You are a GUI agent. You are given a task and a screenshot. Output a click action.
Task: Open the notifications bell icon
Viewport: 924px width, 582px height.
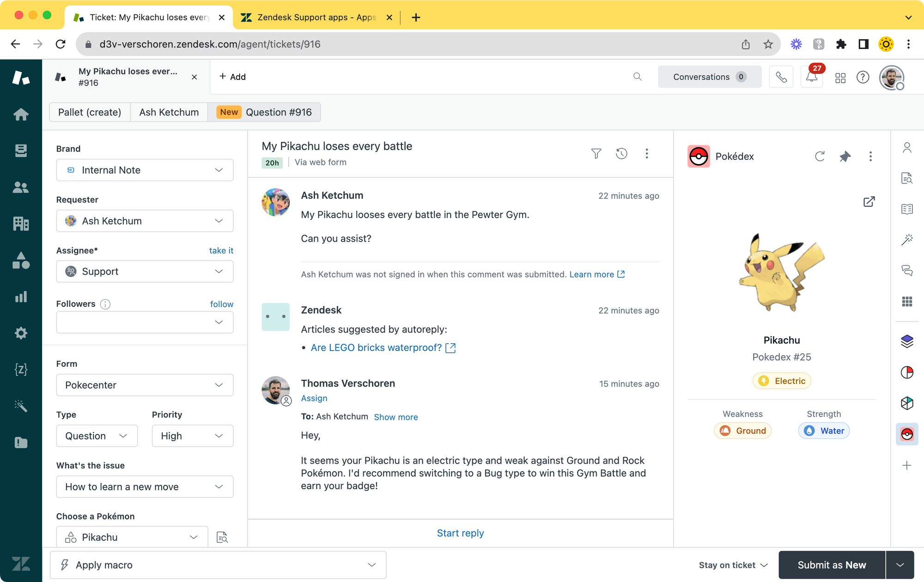click(811, 77)
